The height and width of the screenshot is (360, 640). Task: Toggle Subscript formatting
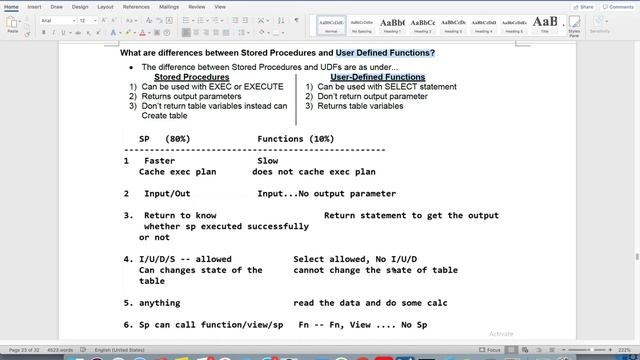click(88, 33)
